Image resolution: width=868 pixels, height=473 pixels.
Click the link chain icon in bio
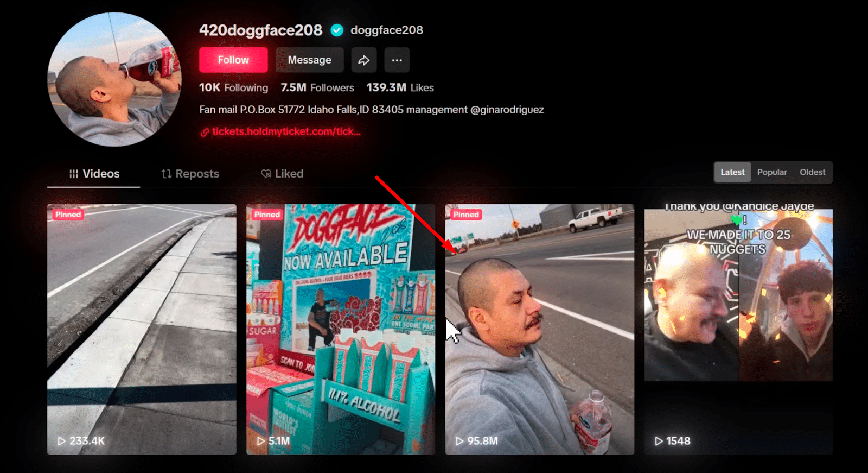pos(205,132)
